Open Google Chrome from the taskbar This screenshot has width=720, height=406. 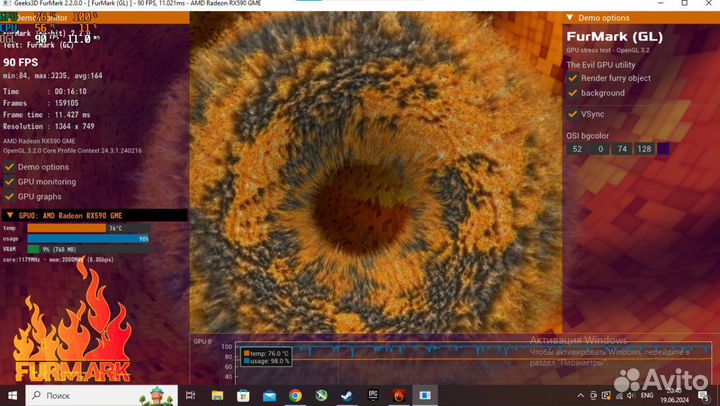(x=295, y=395)
